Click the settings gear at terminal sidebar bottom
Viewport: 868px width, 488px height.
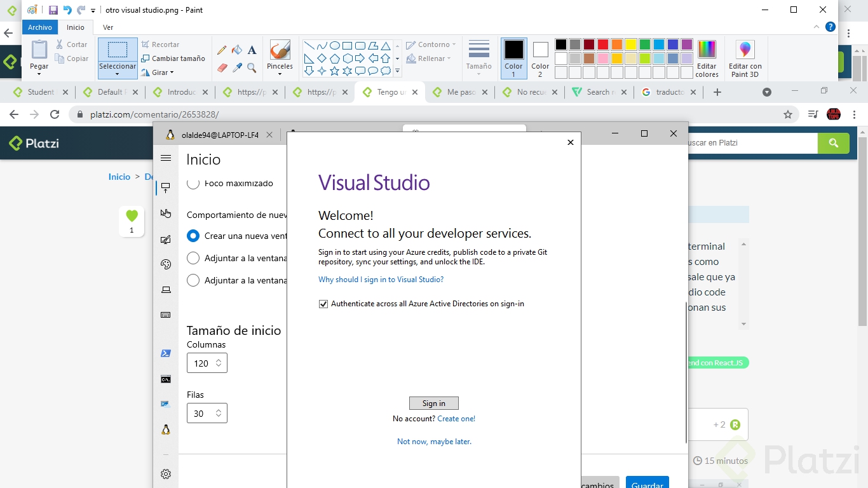(166, 474)
